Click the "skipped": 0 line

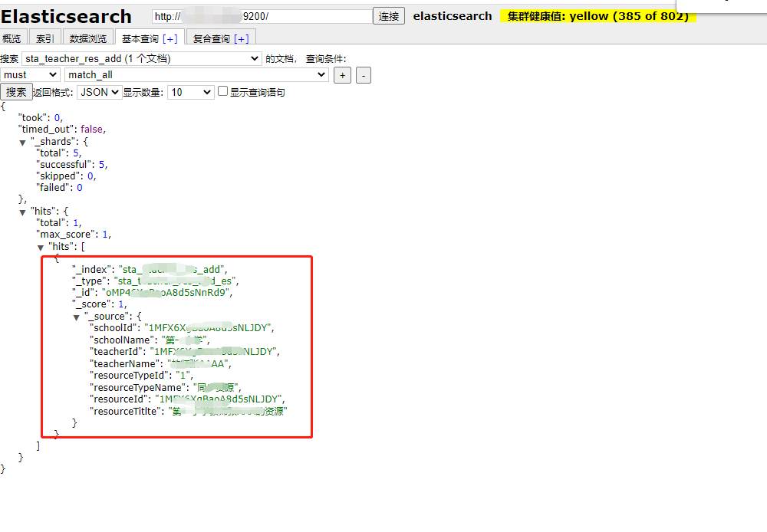[66, 176]
